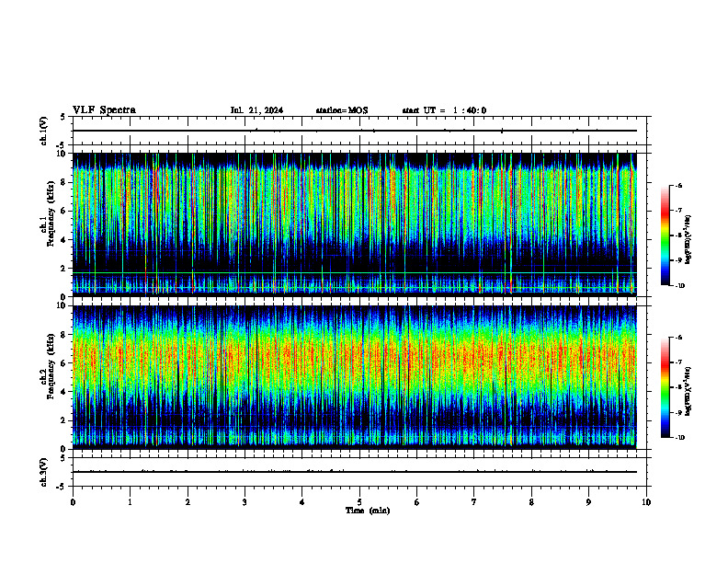Click the "-6" label on ch.2 color bar
Image resolution: width=728 pixels, height=563 pixels.
[x=678, y=338]
